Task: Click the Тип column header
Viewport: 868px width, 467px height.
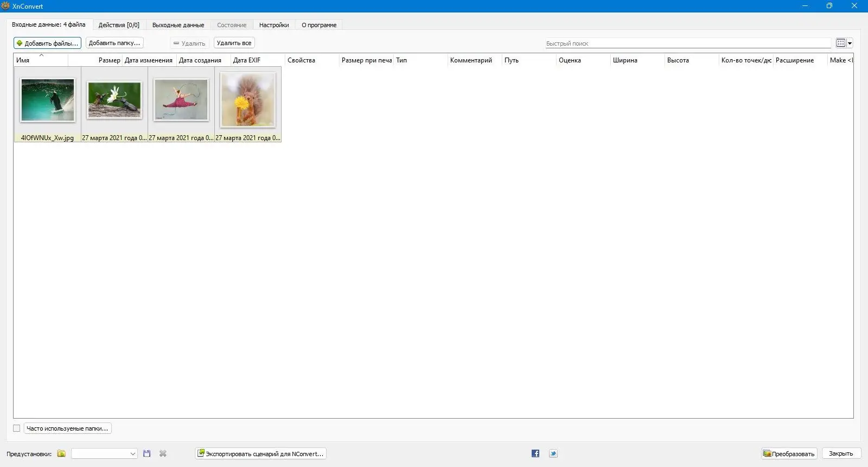Action: click(421, 60)
